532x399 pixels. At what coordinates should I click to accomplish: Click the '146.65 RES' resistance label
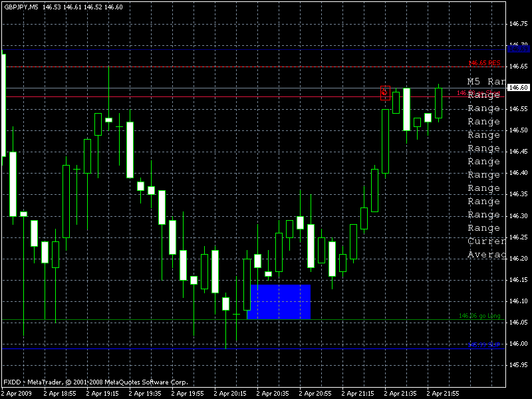tap(484, 63)
